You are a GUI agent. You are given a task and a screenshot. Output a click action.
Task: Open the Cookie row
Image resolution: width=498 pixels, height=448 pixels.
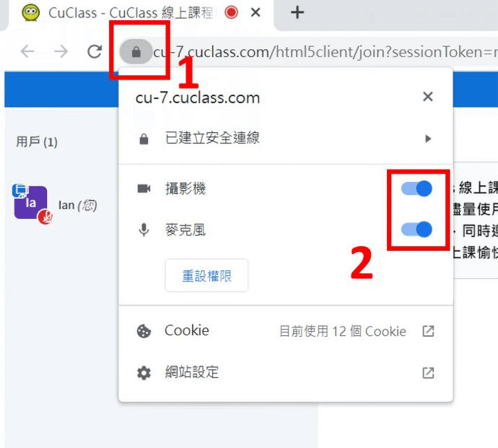(x=286, y=331)
